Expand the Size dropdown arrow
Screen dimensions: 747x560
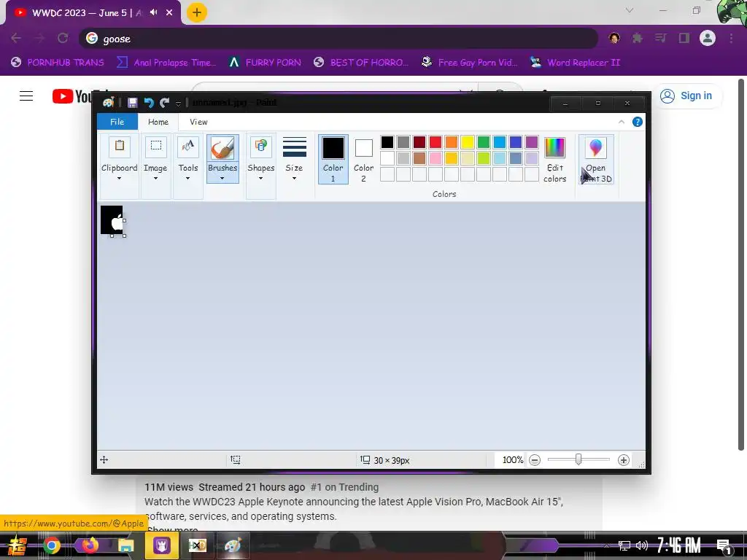295,179
